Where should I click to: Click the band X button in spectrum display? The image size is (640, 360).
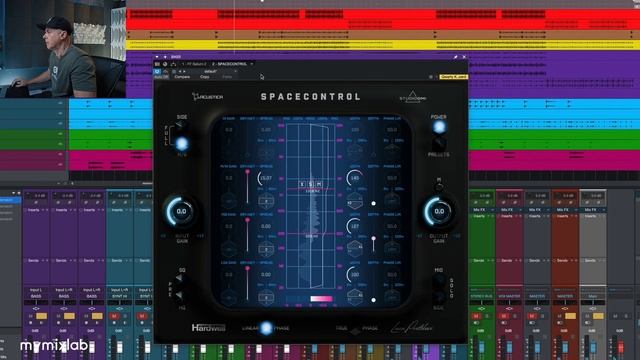[302, 184]
